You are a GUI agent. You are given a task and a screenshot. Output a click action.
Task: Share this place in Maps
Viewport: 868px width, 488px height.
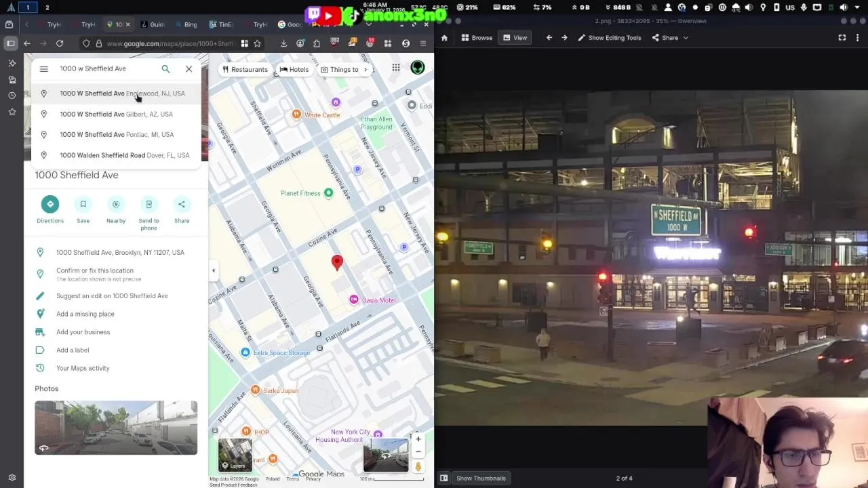[182, 204]
